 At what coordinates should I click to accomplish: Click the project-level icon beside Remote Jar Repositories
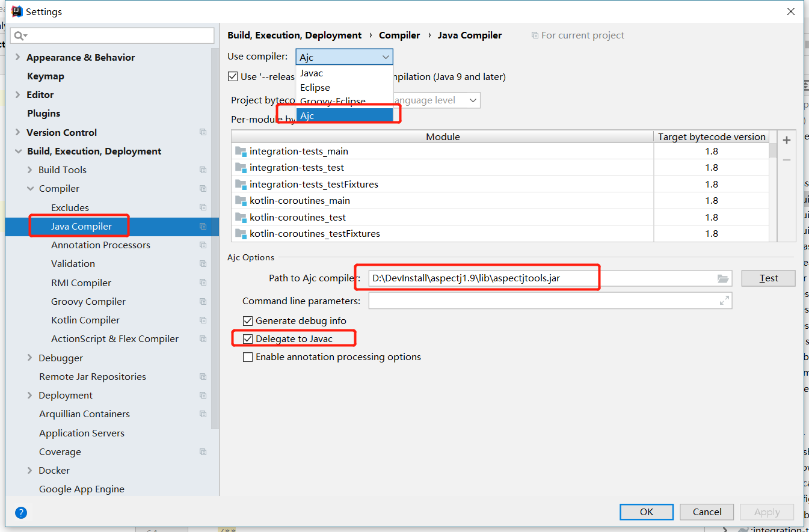click(x=203, y=377)
